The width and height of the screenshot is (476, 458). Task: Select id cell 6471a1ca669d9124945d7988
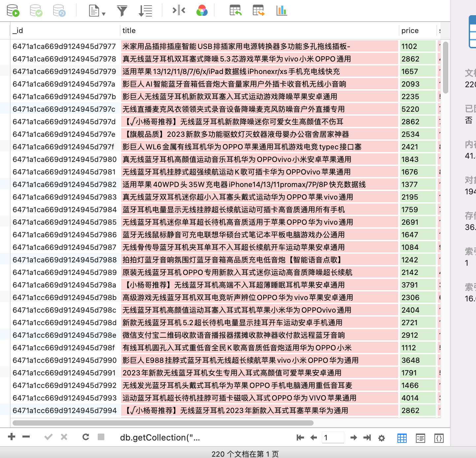(65, 260)
